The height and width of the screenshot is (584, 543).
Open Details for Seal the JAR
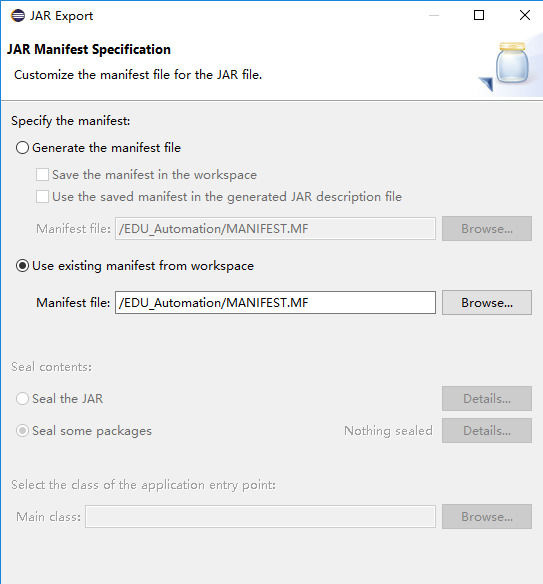point(487,399)
